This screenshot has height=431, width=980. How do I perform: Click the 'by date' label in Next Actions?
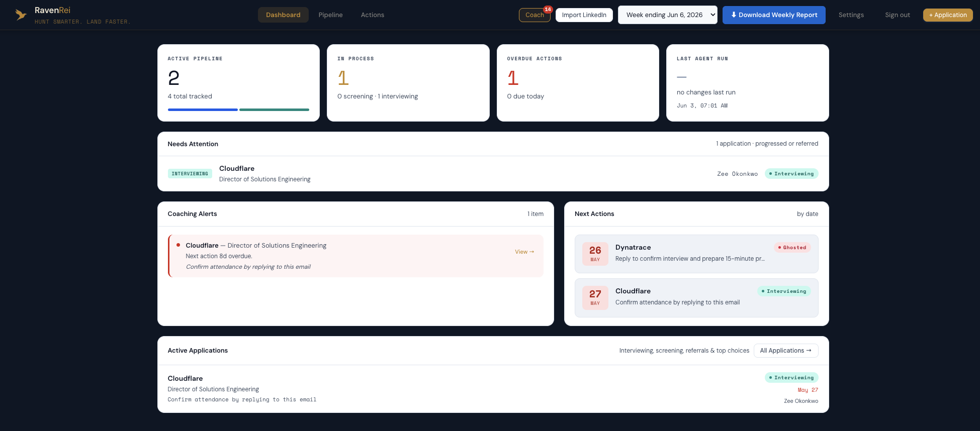[x=808, y=214]
